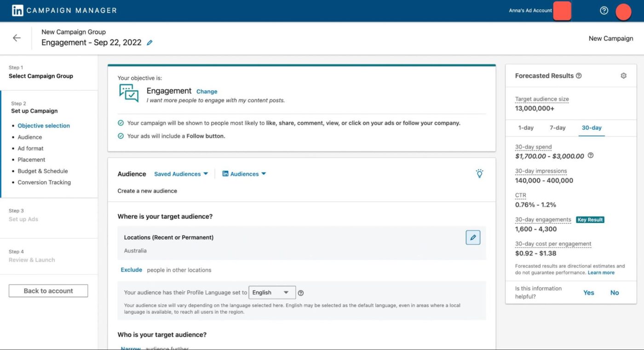Go to the Budget & Schedule step

point(43,171)
